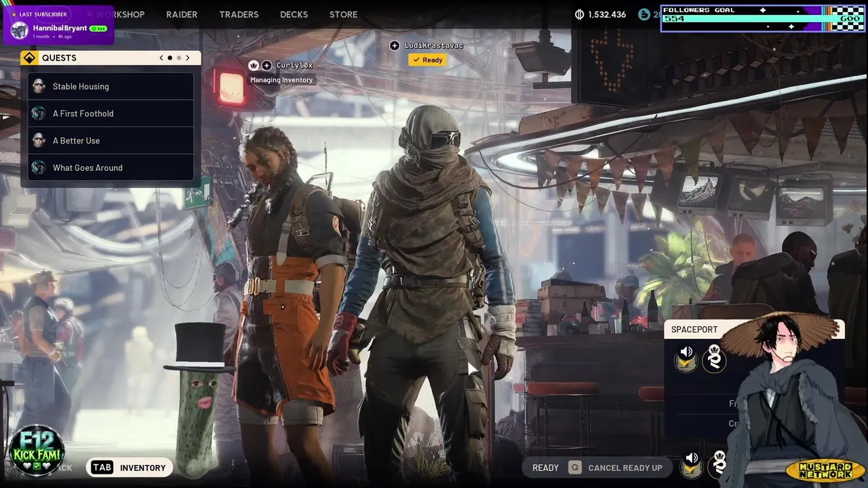The height and width of the screenshot is (488, 868).
Task: Click the checkmark badge in the bottom bar
Action: coord(691,469)
